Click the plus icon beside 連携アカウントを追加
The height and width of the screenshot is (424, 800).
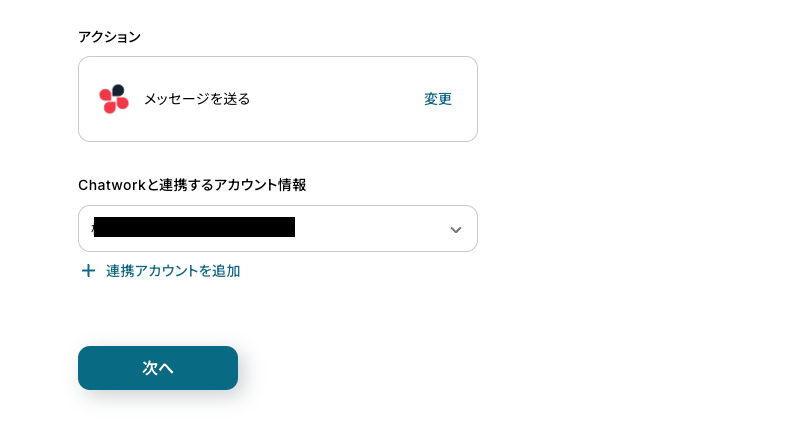click(88, 271)
